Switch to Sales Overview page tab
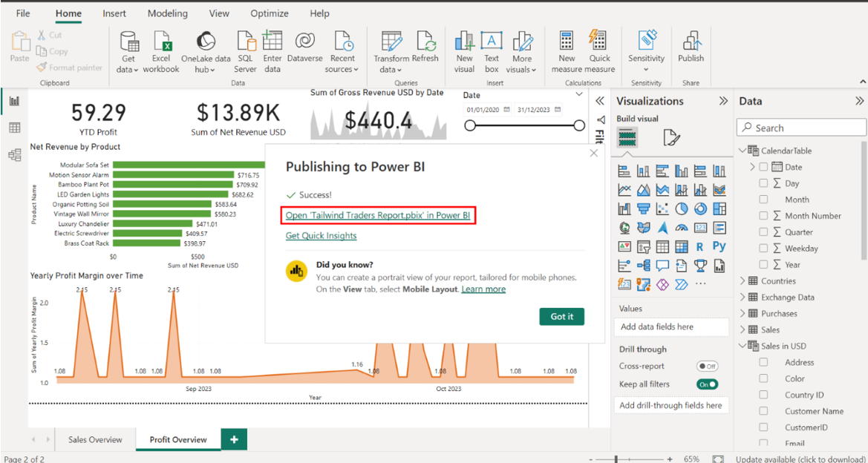 coord(95,439)
